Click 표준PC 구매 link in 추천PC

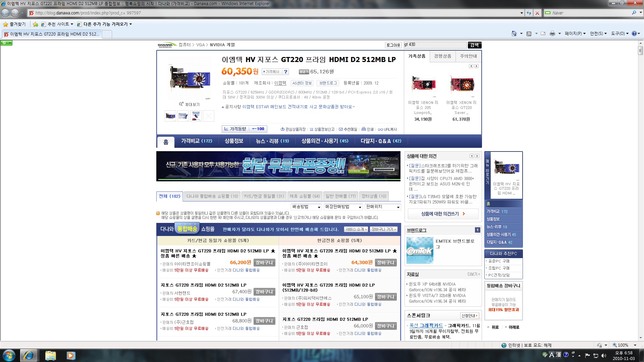coord(498,261)
